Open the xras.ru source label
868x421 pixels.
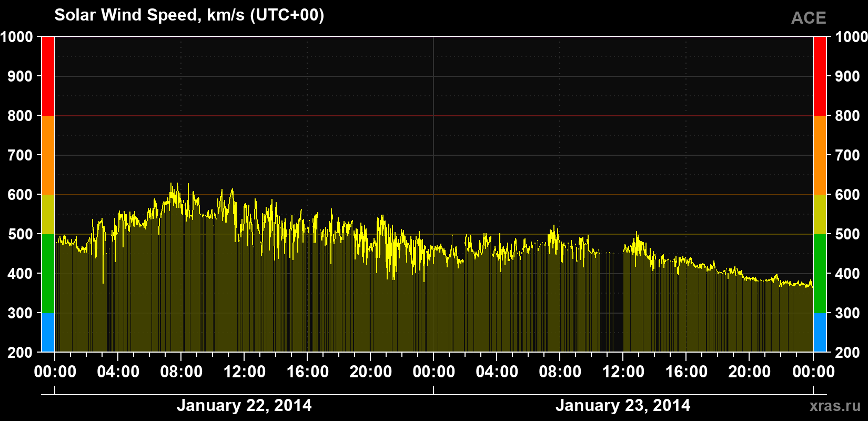tap(835, 406)
